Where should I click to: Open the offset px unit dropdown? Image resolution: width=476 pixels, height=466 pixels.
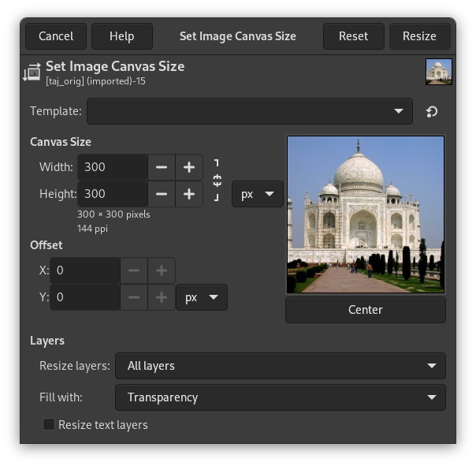pos(201,297)
